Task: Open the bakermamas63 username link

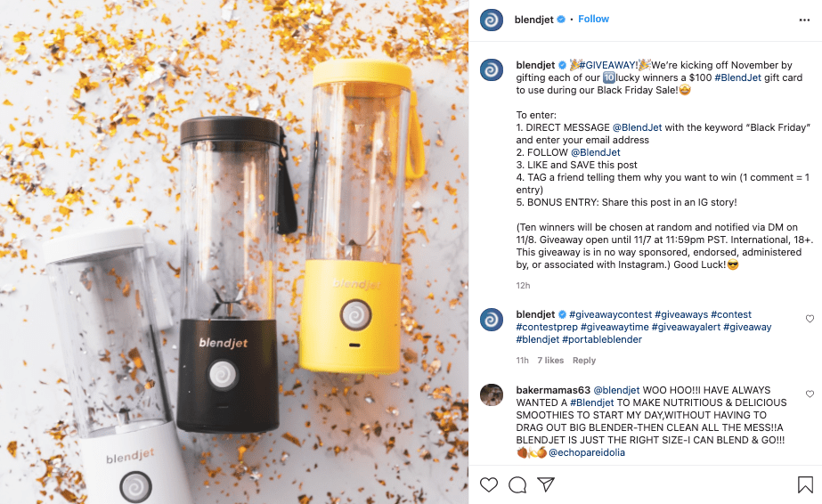Action: click(553, 390)
